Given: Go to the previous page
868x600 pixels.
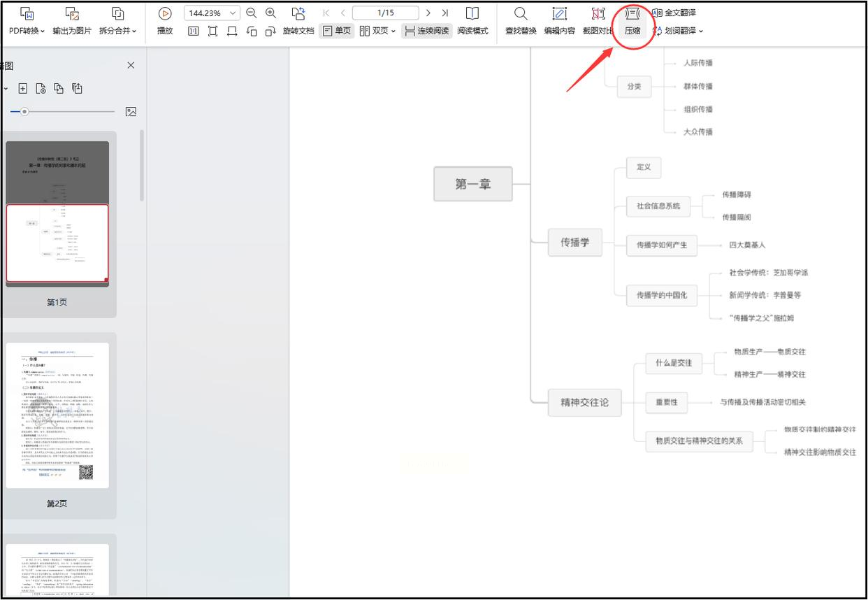Looking at the screenshot, I should pyautogui.click(x=342, y=13).
